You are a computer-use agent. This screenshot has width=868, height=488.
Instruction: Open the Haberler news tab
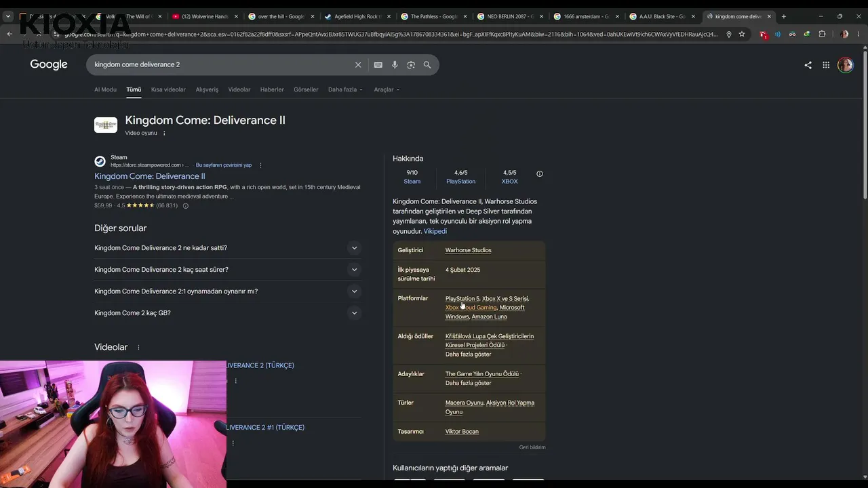click(x=272, y=89)
